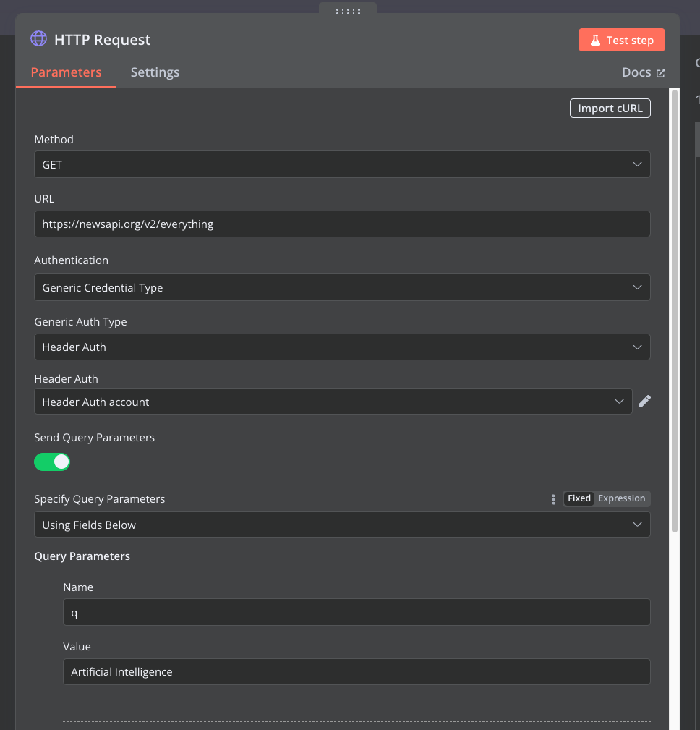Screen dimensions: 700x730
Task: Open the three-dot options next to Fixed/Expression
Action: (553, 499)
